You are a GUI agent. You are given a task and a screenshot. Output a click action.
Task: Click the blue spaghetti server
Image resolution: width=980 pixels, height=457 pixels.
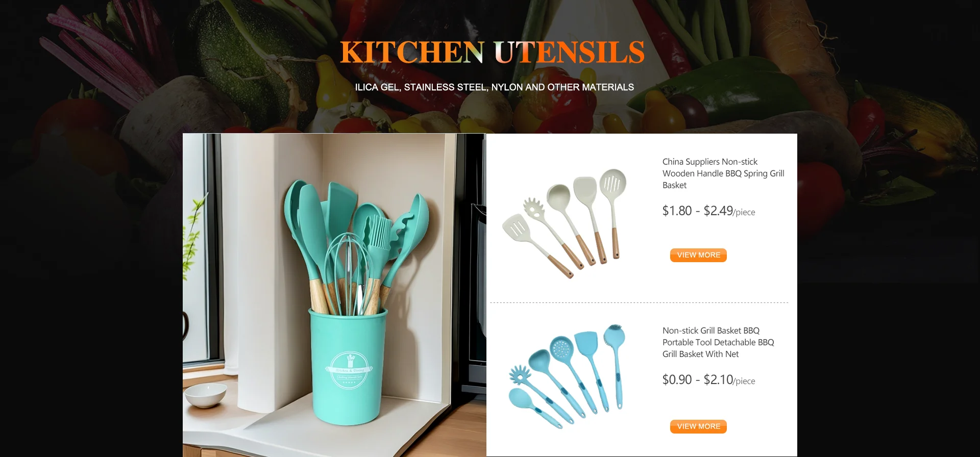[x=540, y=393]
